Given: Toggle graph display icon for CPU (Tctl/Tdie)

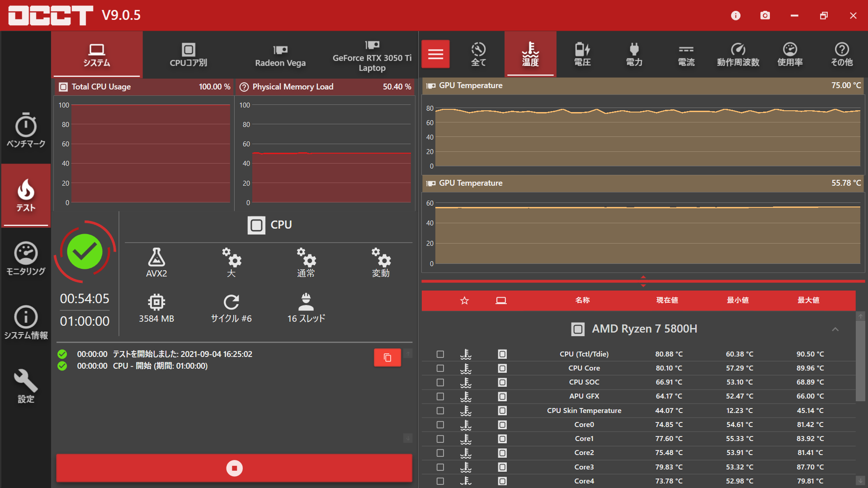Looking at the screenshot, I should click(x=502, y=354).
